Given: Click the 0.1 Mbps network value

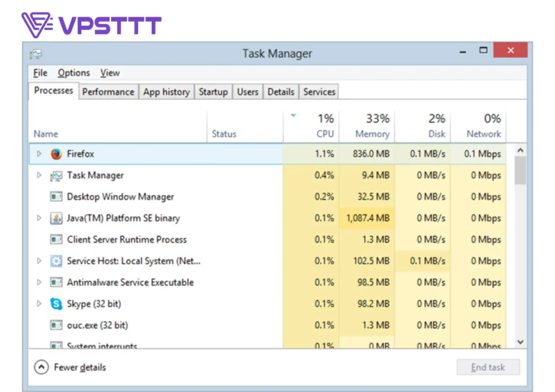Looking at the screenshot, I should pos(482,154).
